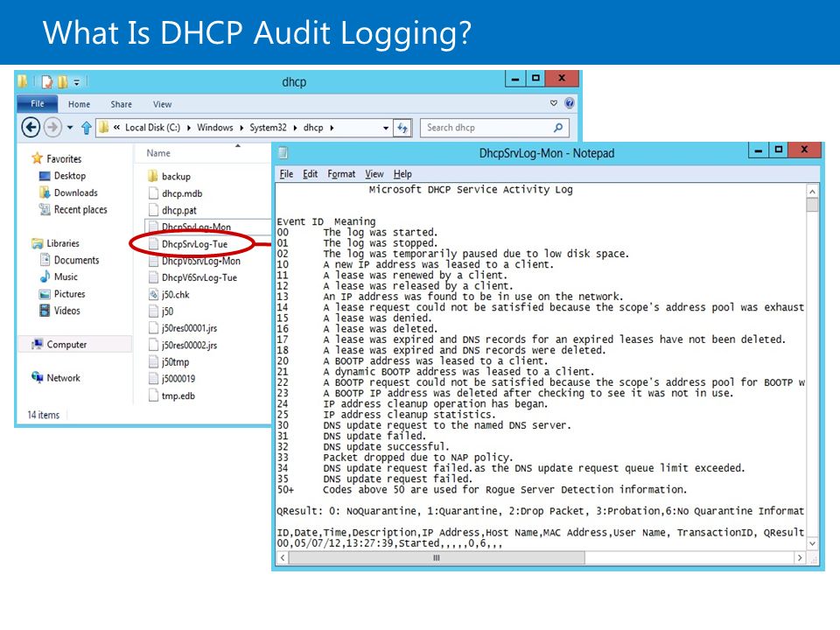840x630 pixels.
Task: Click Notepad horizontal scrollbar left arrow
Action: point(283,557)
